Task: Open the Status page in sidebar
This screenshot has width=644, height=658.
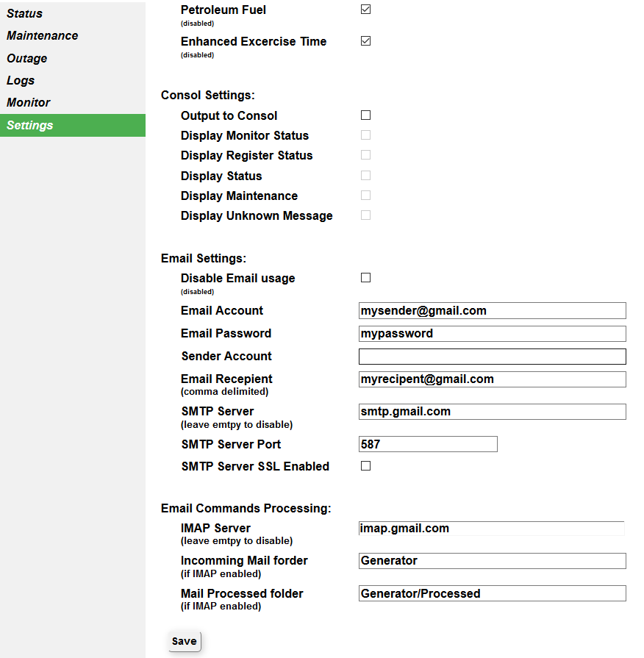Action: point(73,13)
